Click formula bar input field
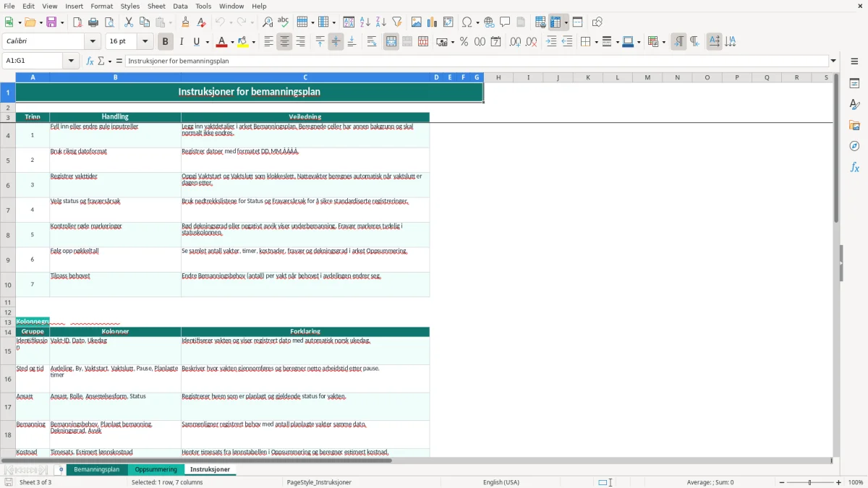This screenshot has width=868, height=488. (x=476, y=61)
